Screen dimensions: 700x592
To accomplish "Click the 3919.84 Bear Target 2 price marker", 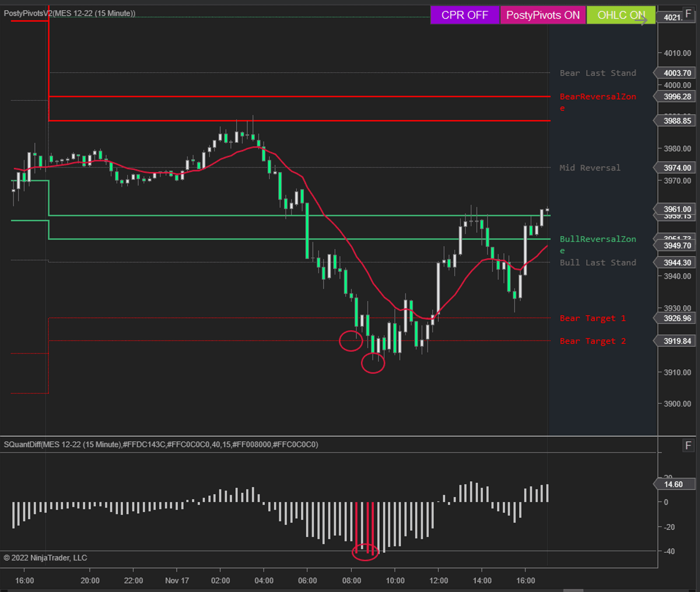I will pos(677,341).
